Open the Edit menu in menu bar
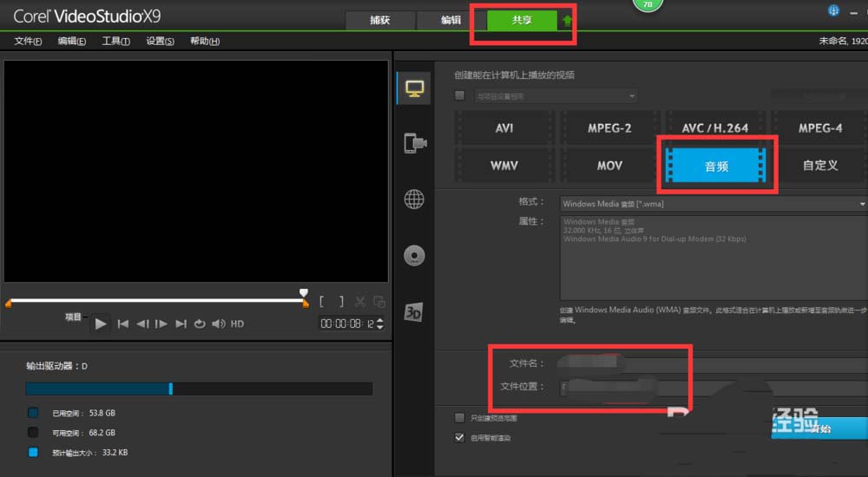868x477 pixels. coord(71,41)
